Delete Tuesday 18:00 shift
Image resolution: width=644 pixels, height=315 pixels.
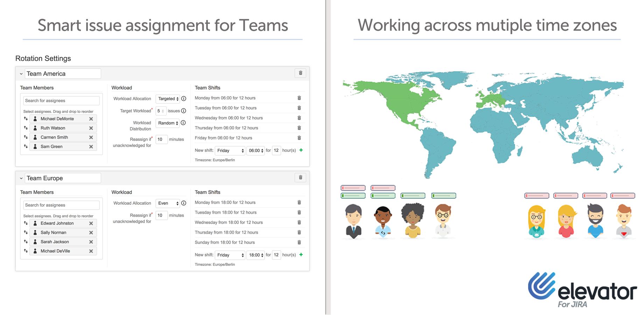299,212
